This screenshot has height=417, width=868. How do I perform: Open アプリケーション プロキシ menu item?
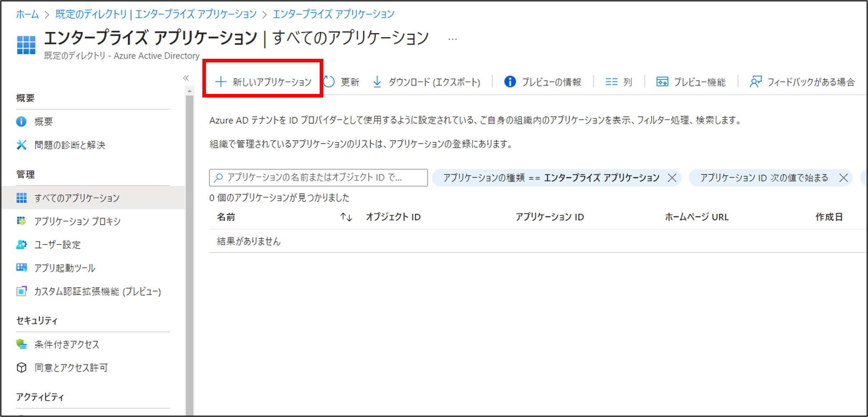point(77,221)
